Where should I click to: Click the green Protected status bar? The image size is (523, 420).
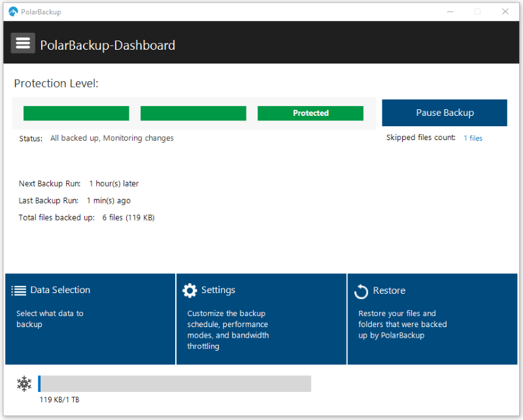[x=310, y=113]
